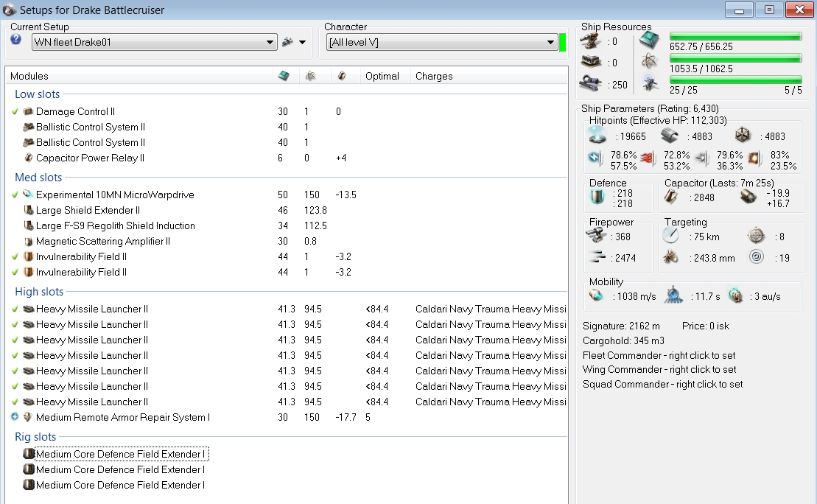Collapse the High slots group
This screenshot has width=817, height=504.
click(39, 291)
